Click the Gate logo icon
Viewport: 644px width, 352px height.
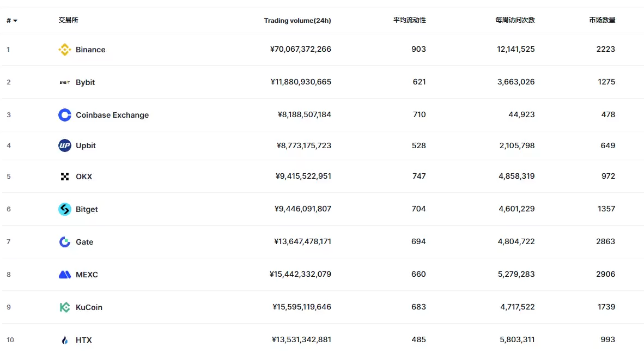64,242
